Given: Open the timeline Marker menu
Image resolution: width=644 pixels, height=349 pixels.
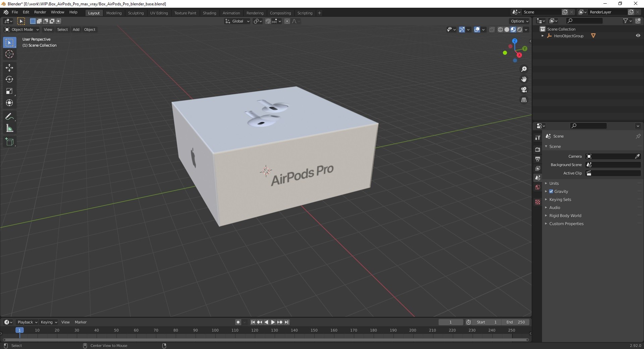Looking at the screenshot, I should point(80,322).
